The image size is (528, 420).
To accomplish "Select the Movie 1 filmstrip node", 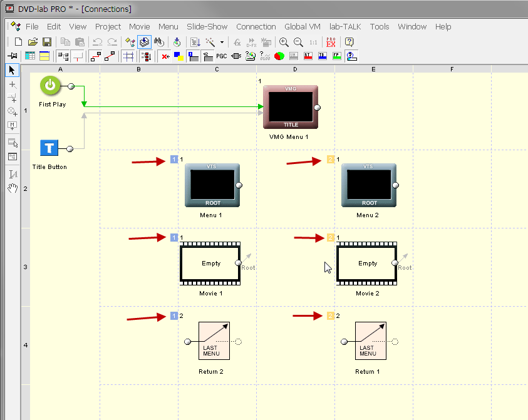I will point(210,264).
